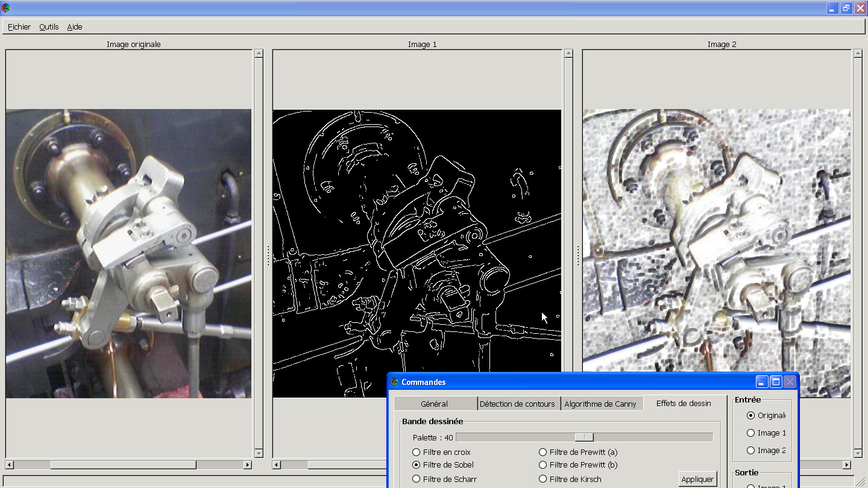Screen dimensions: 868x488
Task: Open the Aide menu
Action: [x=75, y=27]
